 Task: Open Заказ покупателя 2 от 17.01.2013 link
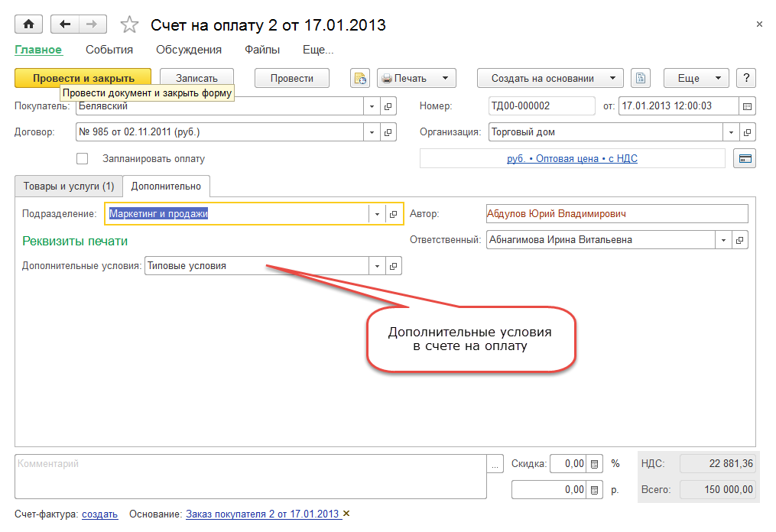262,514
